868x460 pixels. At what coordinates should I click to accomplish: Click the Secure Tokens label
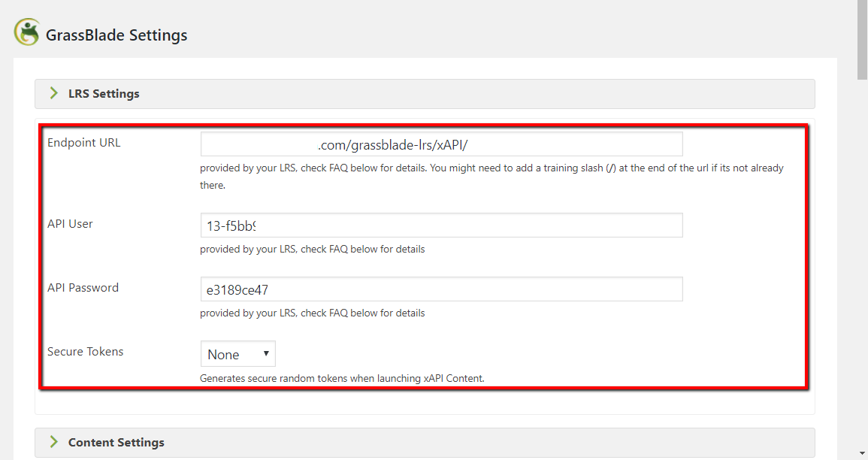[85, 352]
